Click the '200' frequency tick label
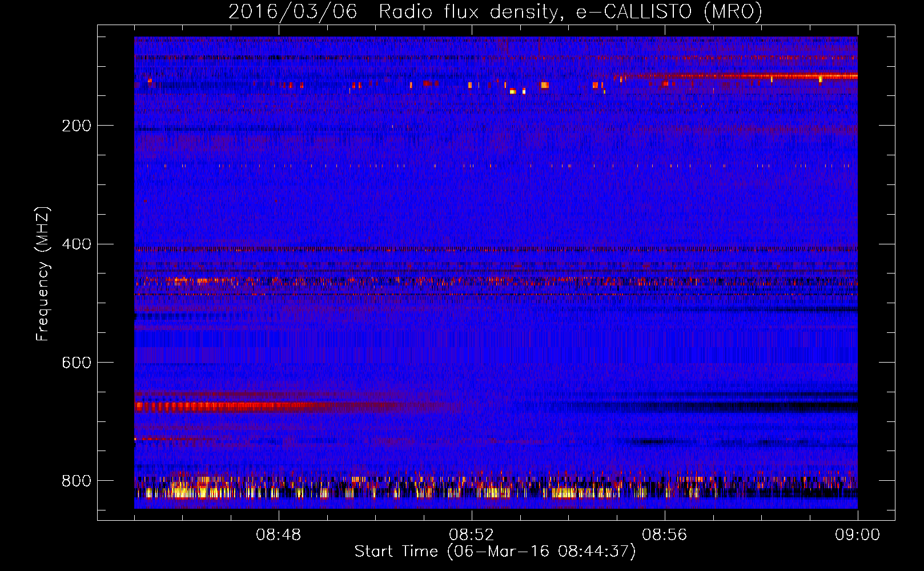 pyautogui.click(x=77, y=126)
